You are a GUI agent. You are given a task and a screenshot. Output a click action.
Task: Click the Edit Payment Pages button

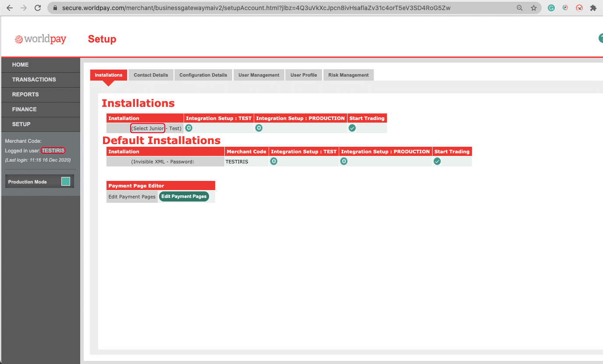pos(184,197)
